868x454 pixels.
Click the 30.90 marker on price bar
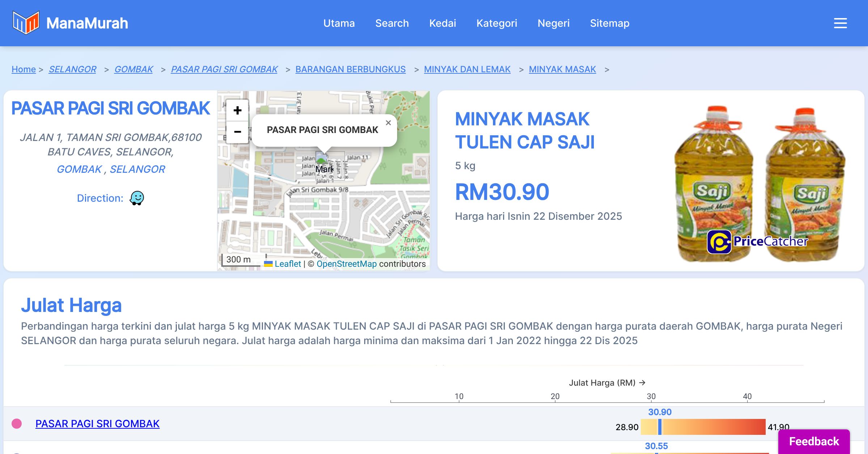pos(660,427)
